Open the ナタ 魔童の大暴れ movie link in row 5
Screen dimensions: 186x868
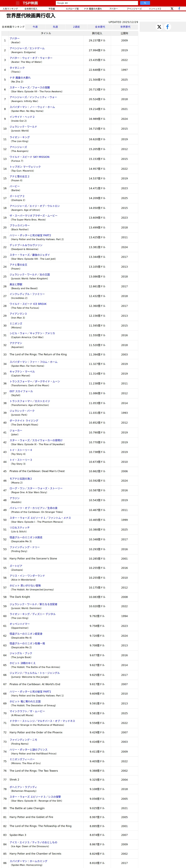(20, 78)
